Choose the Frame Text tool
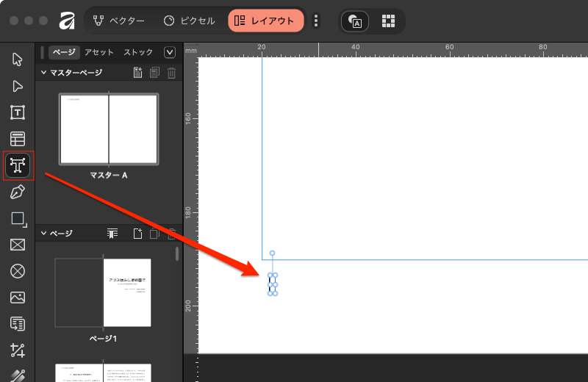 coord(18,112)
